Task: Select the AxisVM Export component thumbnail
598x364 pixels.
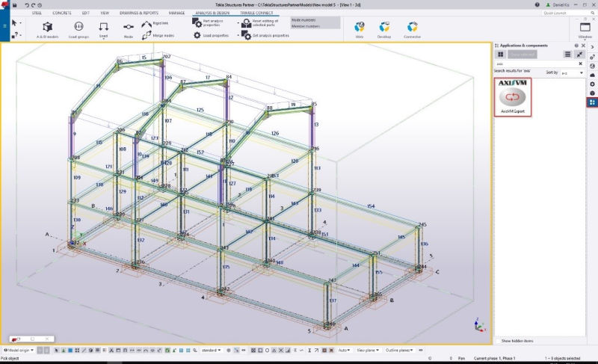Action: 513,96
